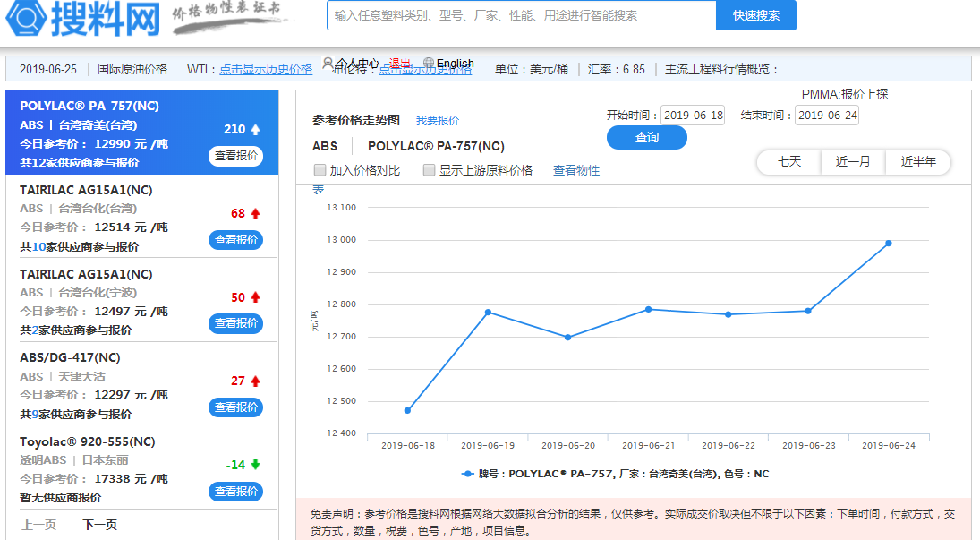Open WTI 点击显示历史价格 link

[266, 70]
